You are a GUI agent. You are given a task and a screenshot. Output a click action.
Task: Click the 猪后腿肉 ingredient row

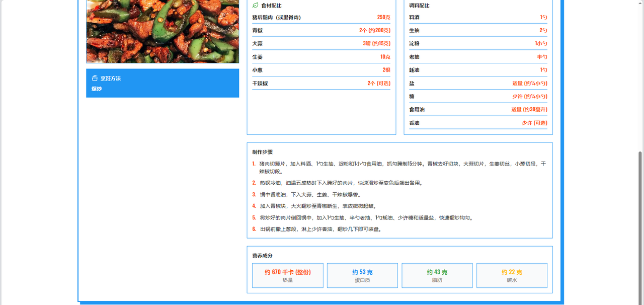pyautogui.click(x=321, y=18)
